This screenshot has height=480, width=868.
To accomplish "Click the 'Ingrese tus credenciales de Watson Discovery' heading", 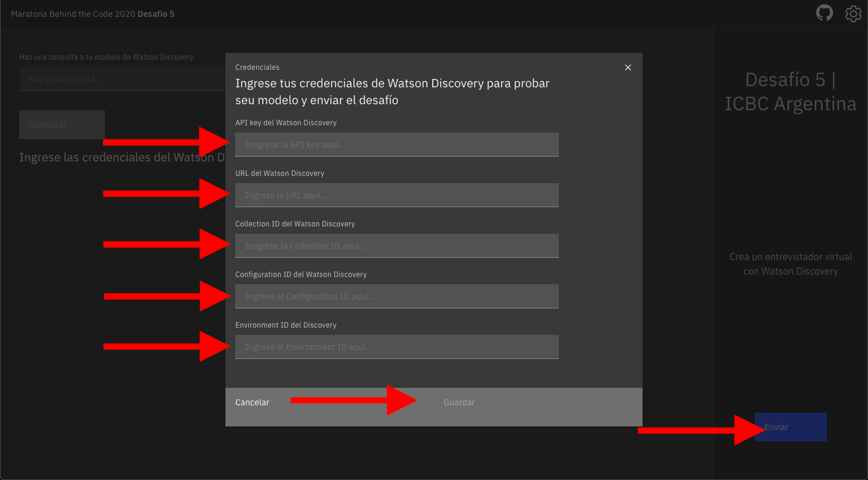I will pos(392,92).
